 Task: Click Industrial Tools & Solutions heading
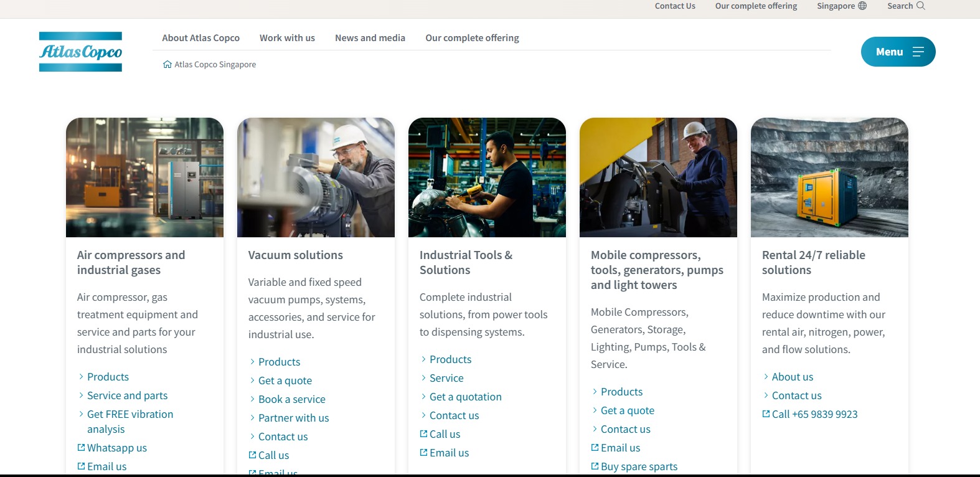466,262
